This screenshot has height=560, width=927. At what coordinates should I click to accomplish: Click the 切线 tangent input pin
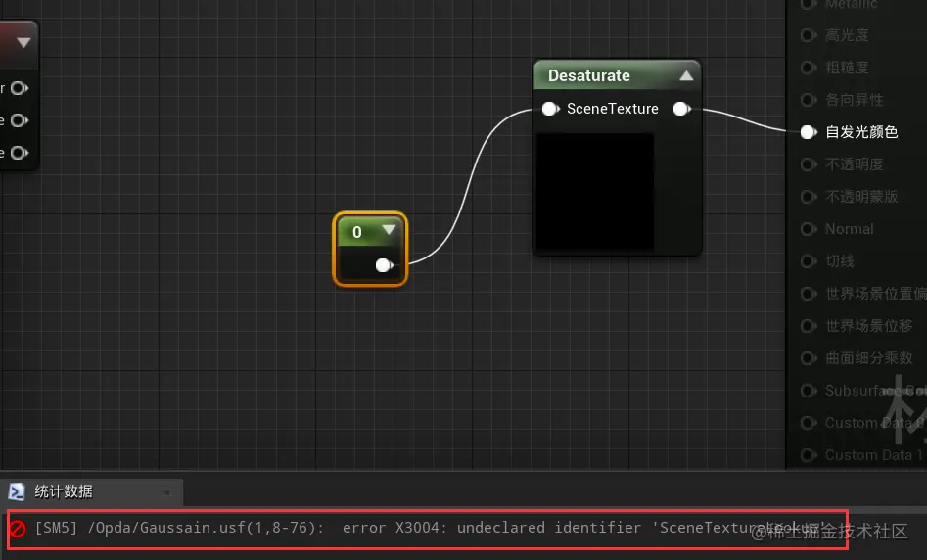click(x=809, y=260)
